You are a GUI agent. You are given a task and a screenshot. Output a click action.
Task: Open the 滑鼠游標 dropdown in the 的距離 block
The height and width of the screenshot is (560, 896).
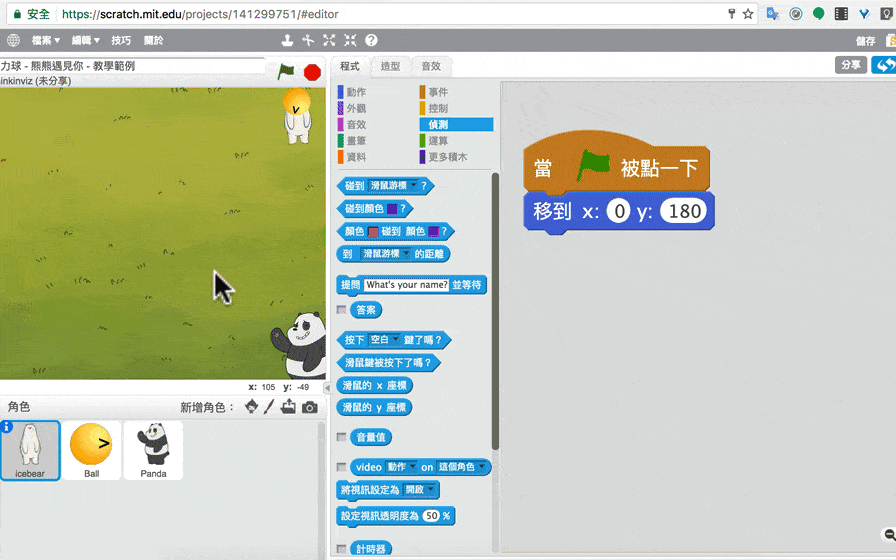pyautogui.click(x=386, y=254)
